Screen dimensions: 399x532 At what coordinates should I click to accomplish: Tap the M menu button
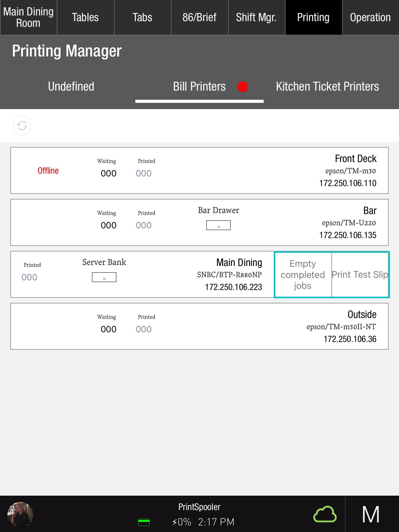[371, 514]
